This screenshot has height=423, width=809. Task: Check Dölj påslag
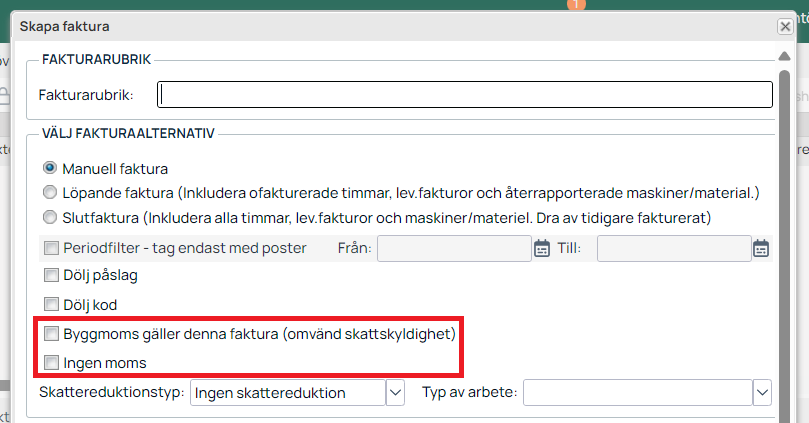(x=51, y=275)
